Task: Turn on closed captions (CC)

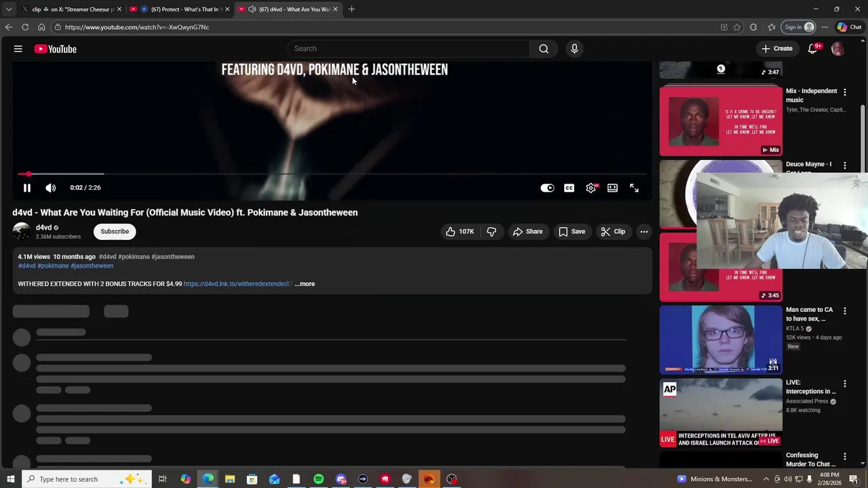Action: (569, 188)
